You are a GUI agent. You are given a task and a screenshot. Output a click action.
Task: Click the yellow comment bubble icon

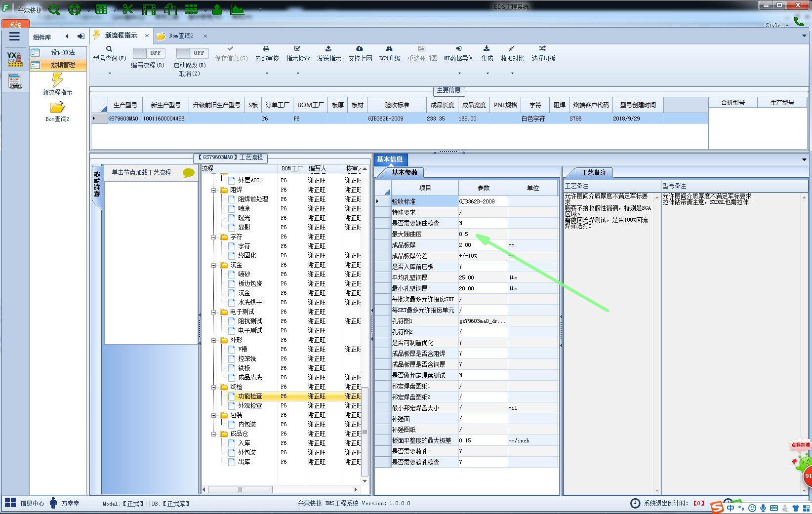pyautogui.click(x=189, y=173)
